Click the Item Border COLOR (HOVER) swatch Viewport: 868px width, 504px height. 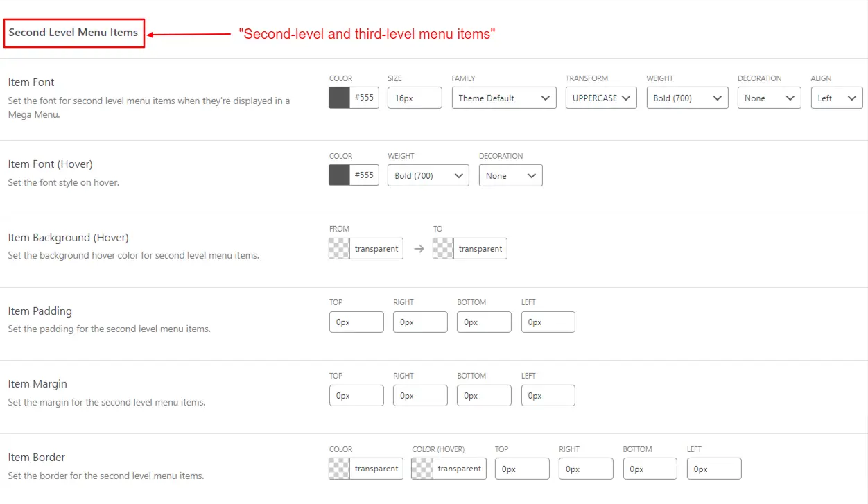(422, 469)
